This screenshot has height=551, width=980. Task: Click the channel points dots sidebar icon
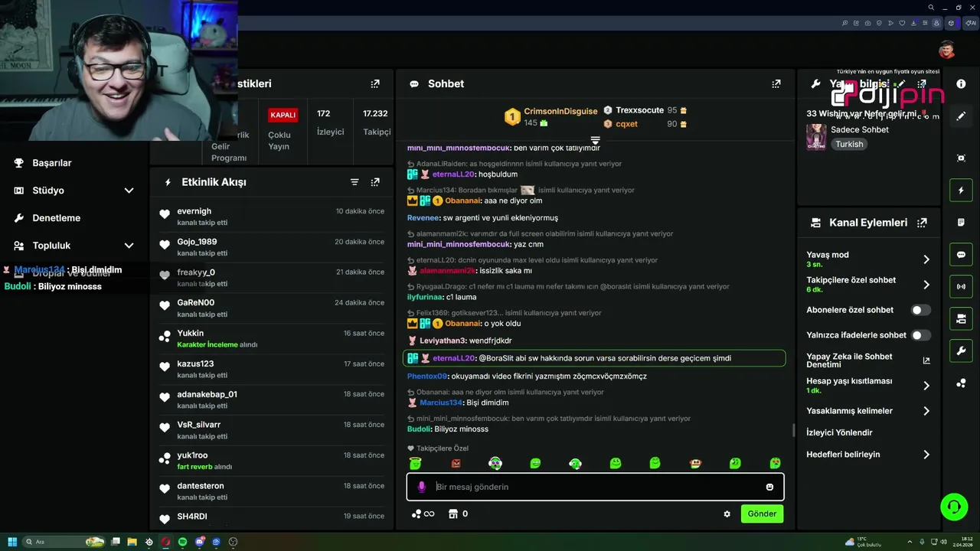coord(962,383)
